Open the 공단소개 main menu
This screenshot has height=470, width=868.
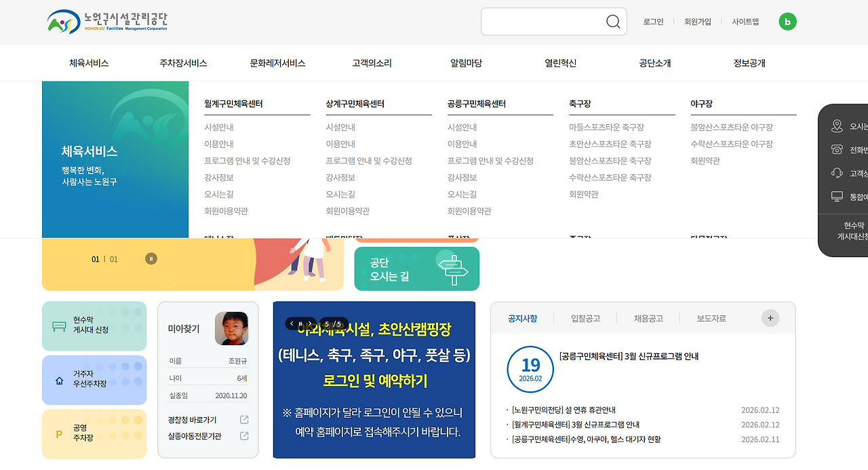point(654,63)
